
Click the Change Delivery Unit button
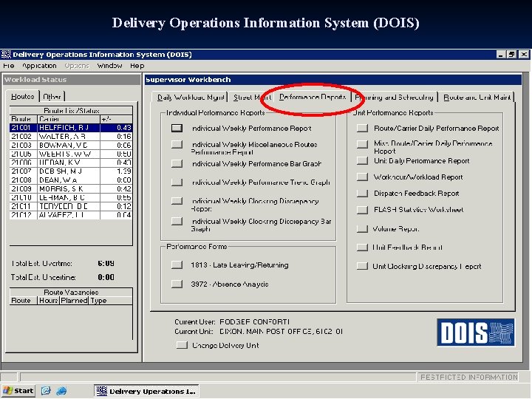pos(182,345)
